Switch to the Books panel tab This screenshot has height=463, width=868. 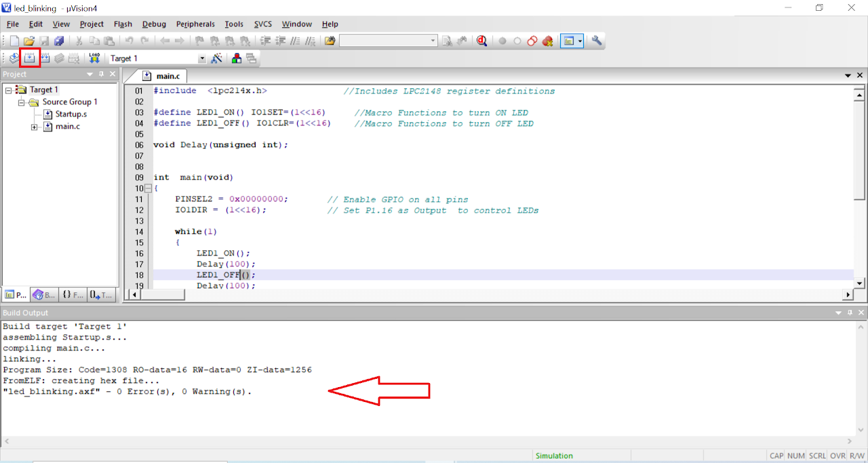pyautogui.click(x=43, y=294)
